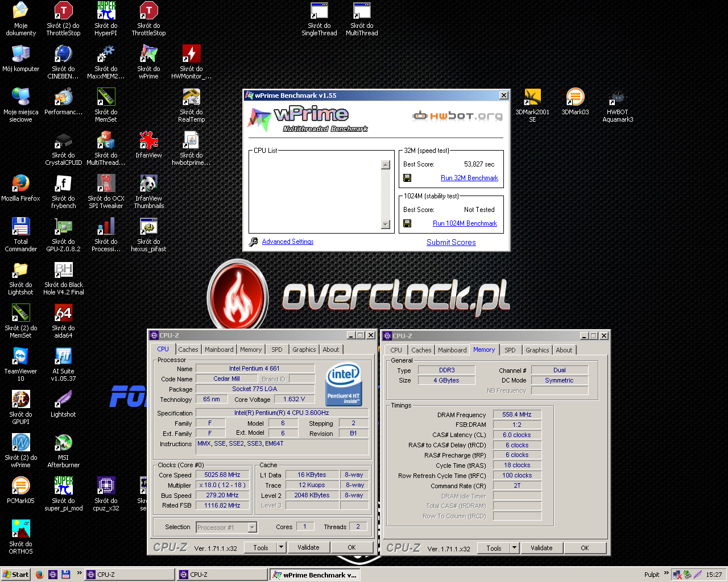Click the Submit Scores link
This screenshot has width=728, height=582.
point(451,242)
